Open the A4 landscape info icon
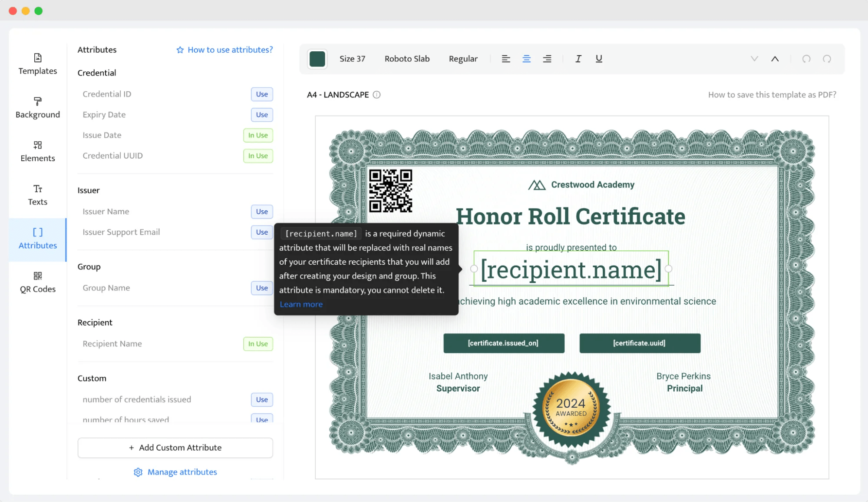 [376, 95]
